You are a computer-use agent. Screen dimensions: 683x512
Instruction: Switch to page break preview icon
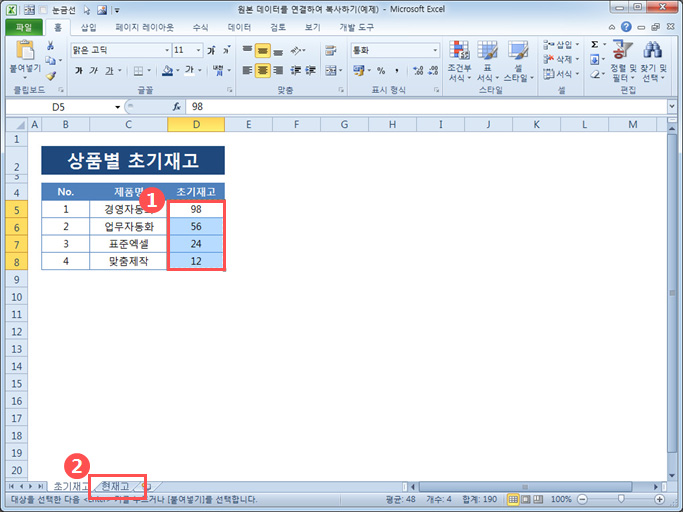pos(538,499)
